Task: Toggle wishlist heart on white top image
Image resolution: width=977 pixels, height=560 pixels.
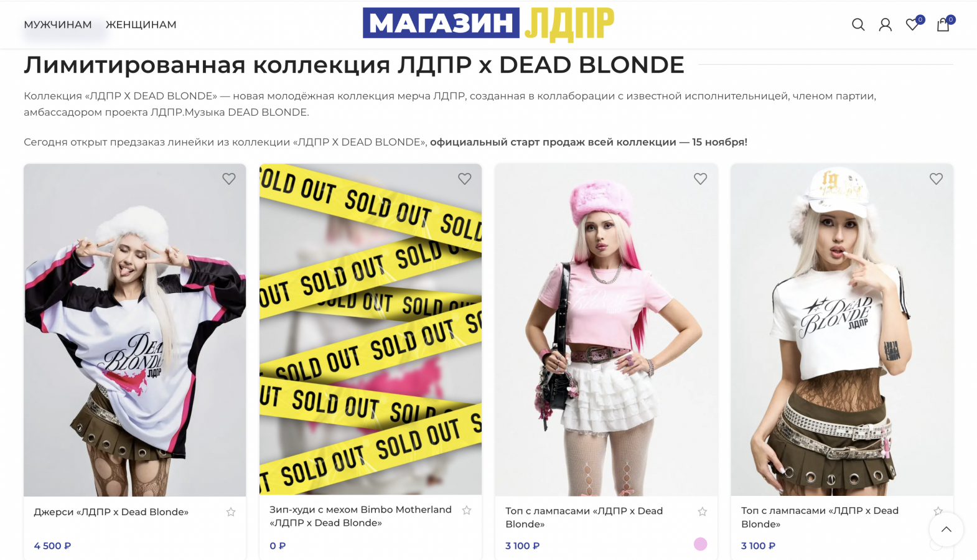Action: (936, 179)
